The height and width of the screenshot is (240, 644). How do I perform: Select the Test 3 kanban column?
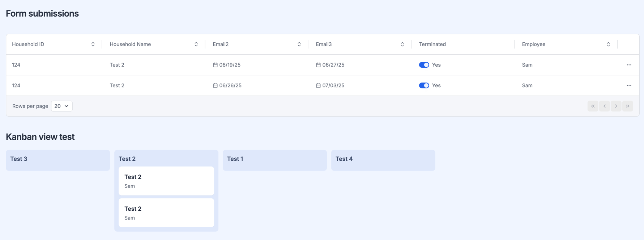click(58, 160)
